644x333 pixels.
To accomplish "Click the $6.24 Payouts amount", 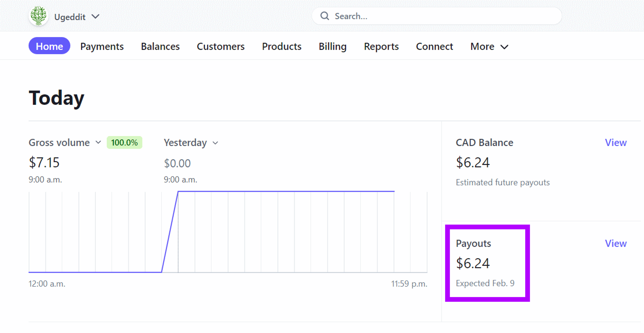I will (x=473, y=263).
